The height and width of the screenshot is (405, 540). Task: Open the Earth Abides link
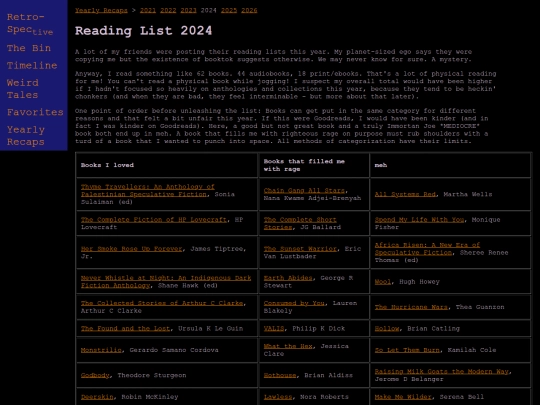click(288, 278)
